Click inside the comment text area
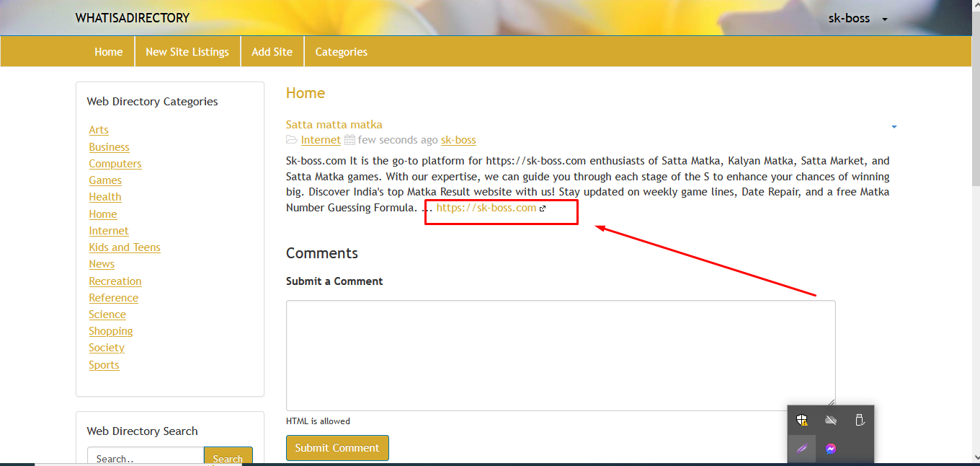Image resolution: width=980 pixels, height=466 pixels. point(560,355)
